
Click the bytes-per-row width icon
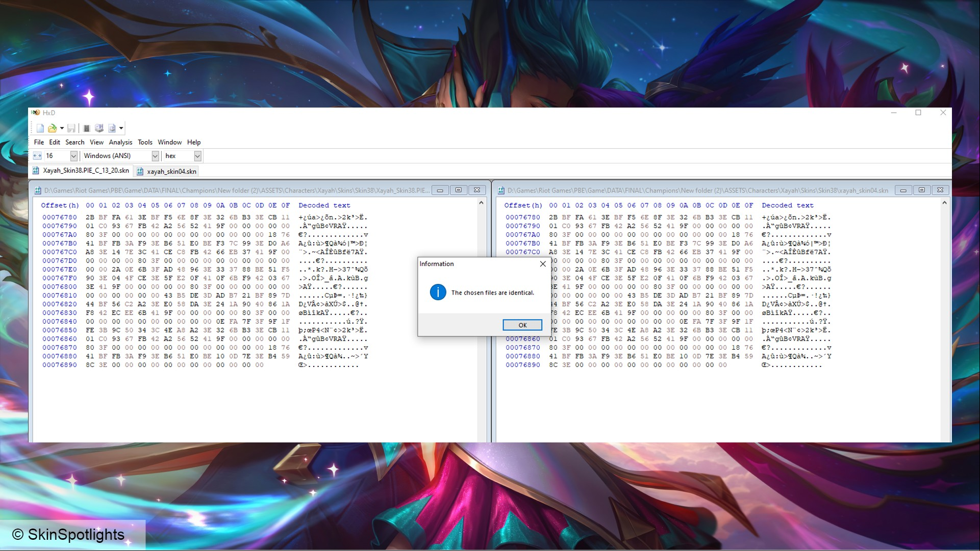pos(37,156)
